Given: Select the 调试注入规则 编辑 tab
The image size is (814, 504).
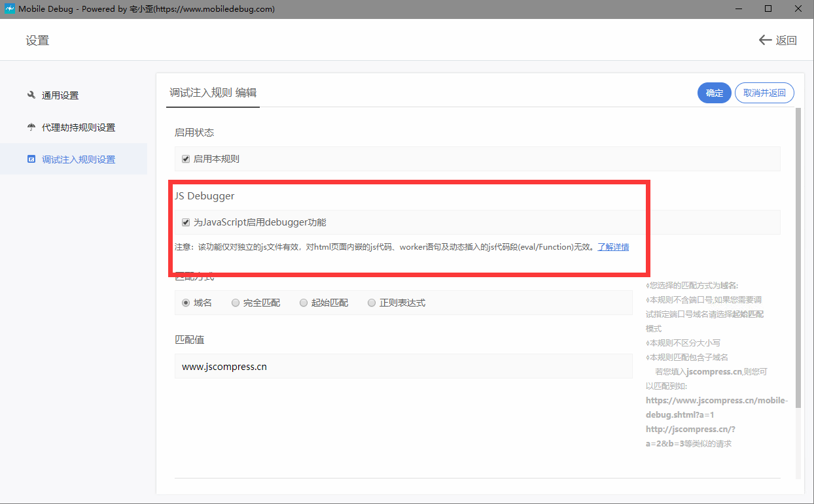Looking at the screenshot, I should pos(213,92).
